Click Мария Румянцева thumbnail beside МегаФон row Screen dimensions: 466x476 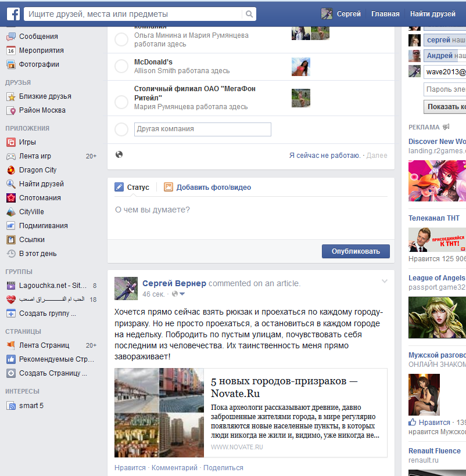301,98
